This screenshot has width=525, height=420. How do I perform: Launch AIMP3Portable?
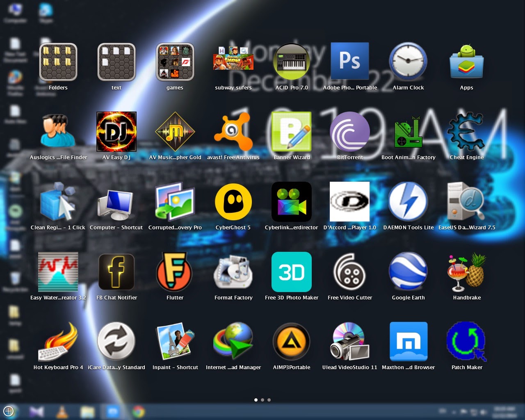292,341
